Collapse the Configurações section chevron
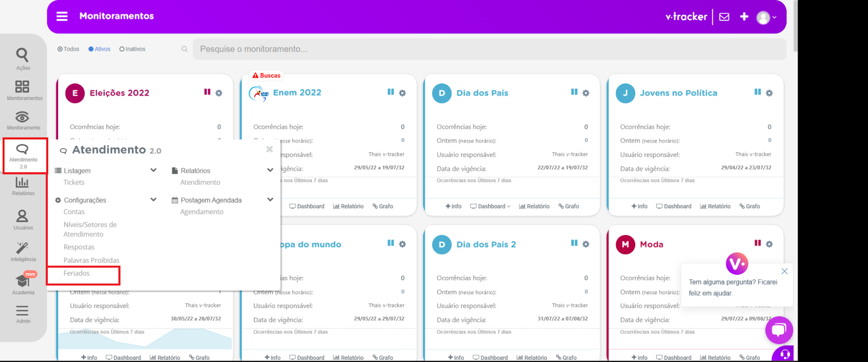The height and width of the screenshot is (362, 868). [x=154, y=200]
